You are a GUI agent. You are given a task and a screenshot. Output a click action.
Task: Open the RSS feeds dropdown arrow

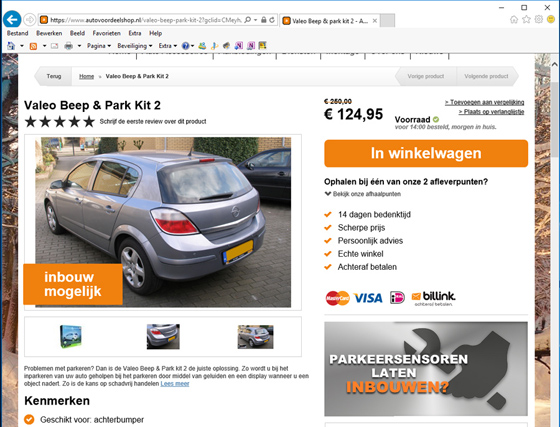coord(44,46)
